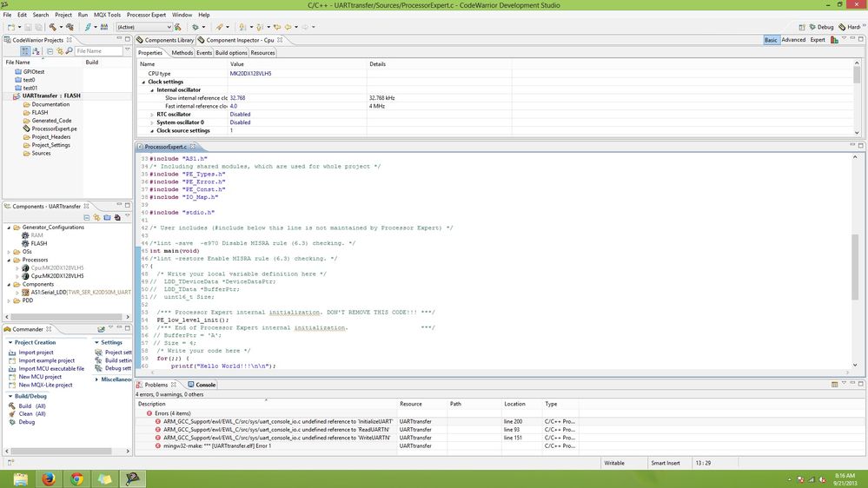Click the Open Perspective icon beside Debug

tap(802, 27)
